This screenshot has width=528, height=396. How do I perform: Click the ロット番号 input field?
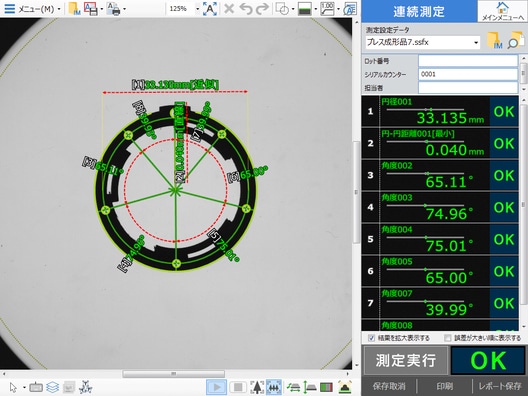tap(468, 61)
